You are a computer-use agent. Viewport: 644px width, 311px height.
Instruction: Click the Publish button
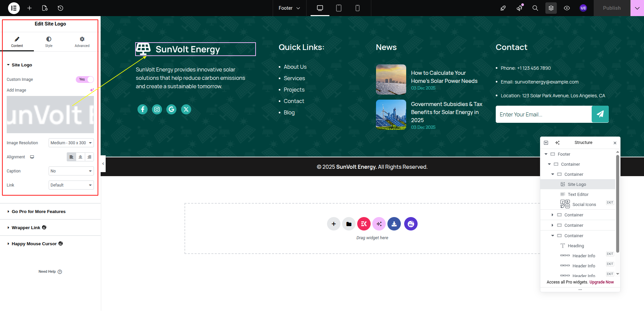[612, 8]
